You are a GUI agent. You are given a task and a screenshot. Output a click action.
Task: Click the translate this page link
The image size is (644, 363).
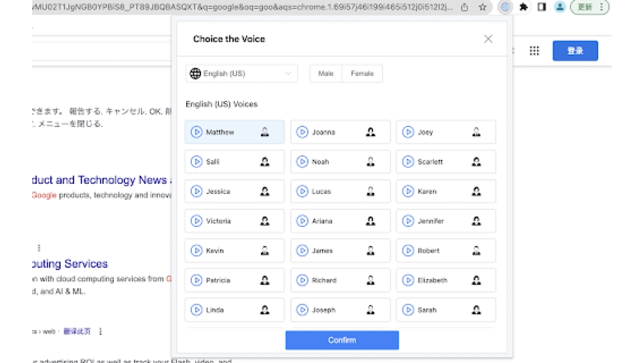click(77, 331)
